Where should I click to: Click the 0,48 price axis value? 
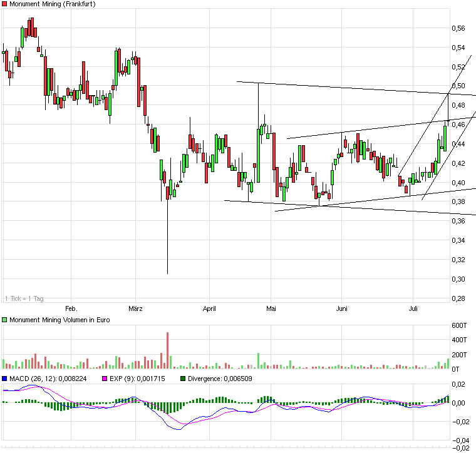click(458, 105)
